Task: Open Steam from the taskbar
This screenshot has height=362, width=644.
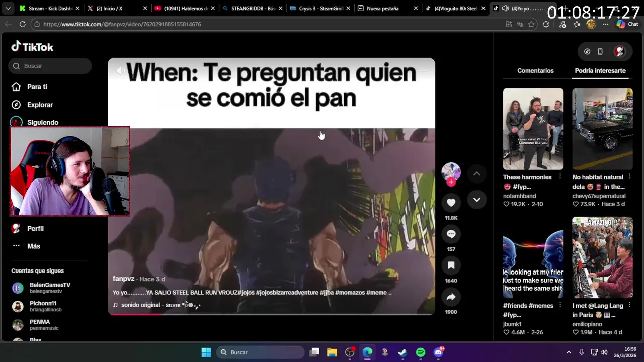Action: 403,352
